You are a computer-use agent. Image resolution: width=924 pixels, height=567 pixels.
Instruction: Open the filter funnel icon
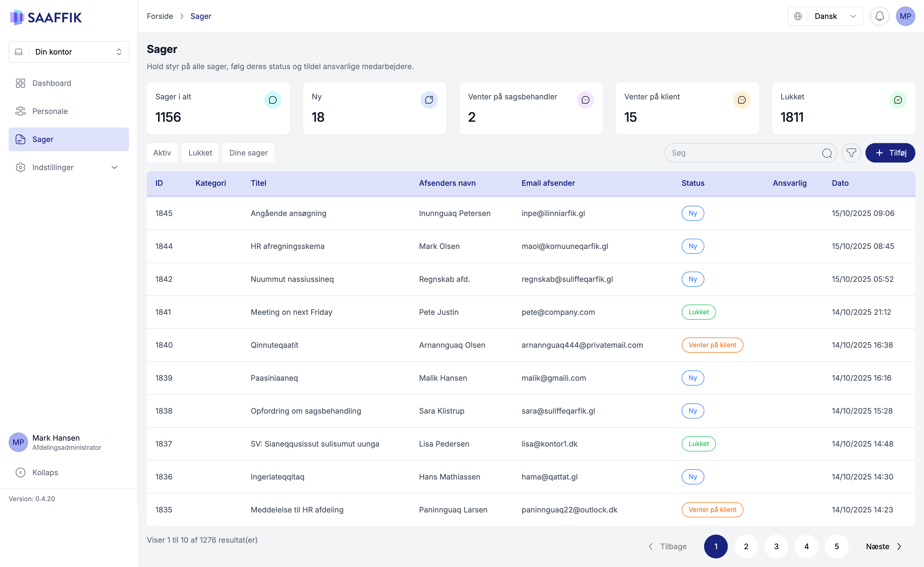851,153
